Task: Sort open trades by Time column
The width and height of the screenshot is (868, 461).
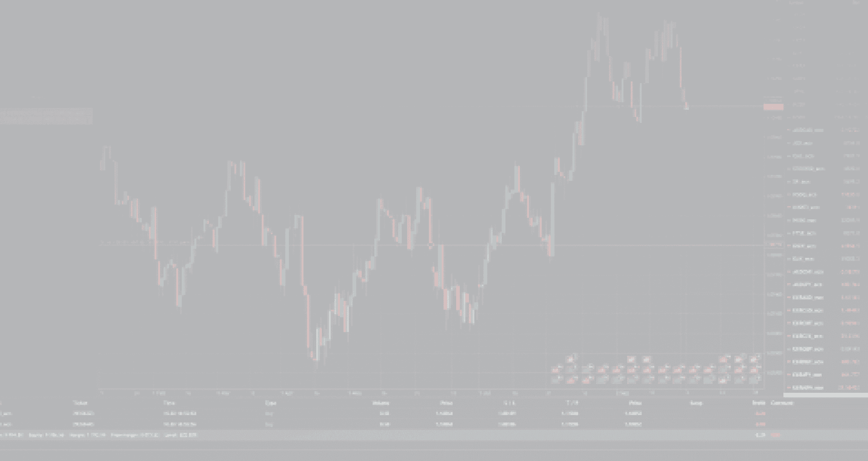Action: click(169, 403)
